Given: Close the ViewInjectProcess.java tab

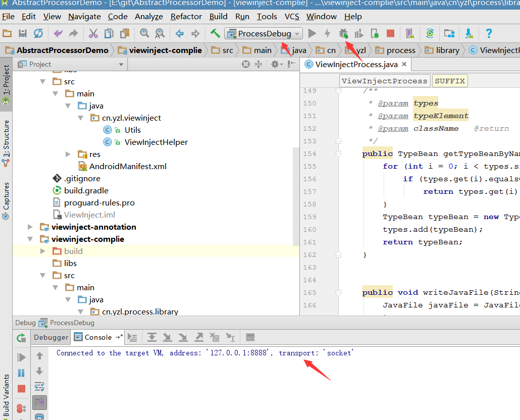Looking at the screenshot, I should [404, 64].
